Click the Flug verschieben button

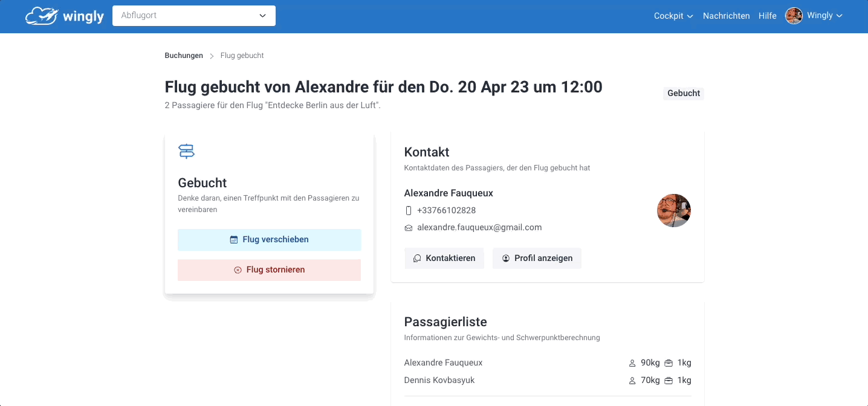pos(270,240)
